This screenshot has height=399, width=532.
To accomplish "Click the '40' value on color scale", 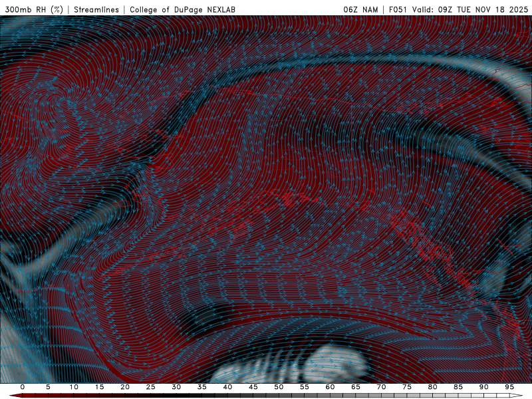I will (227, 387).
